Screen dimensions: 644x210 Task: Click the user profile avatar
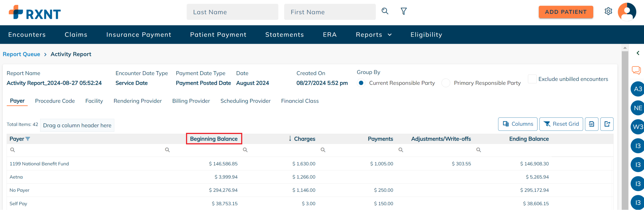(x=627, y=12)
